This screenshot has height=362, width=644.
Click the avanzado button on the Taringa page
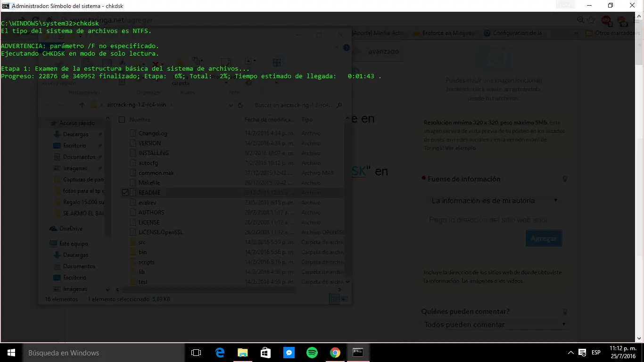click(383, 51)
